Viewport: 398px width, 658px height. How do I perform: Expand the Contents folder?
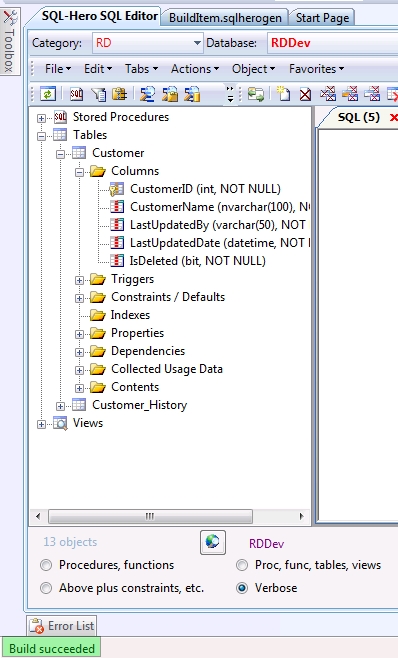pyautogui.click(x=79, y=388)
